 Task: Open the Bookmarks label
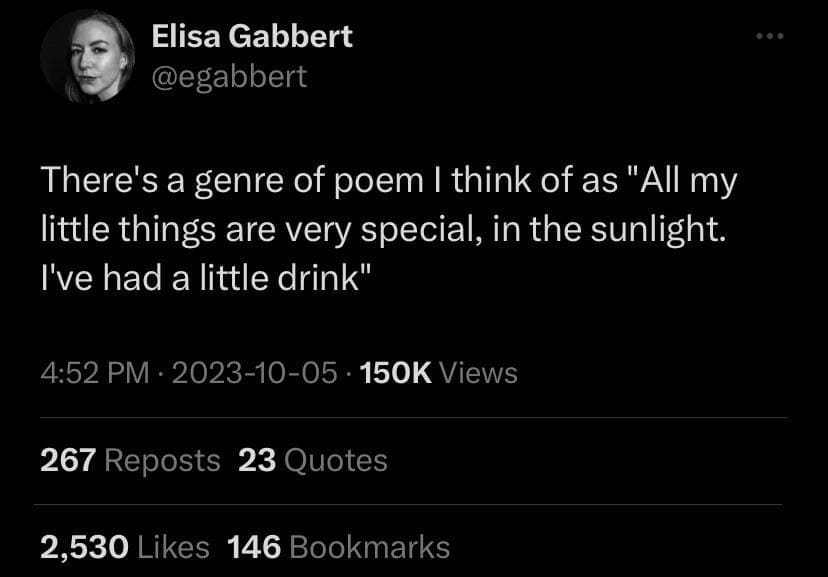click(369, 547)
